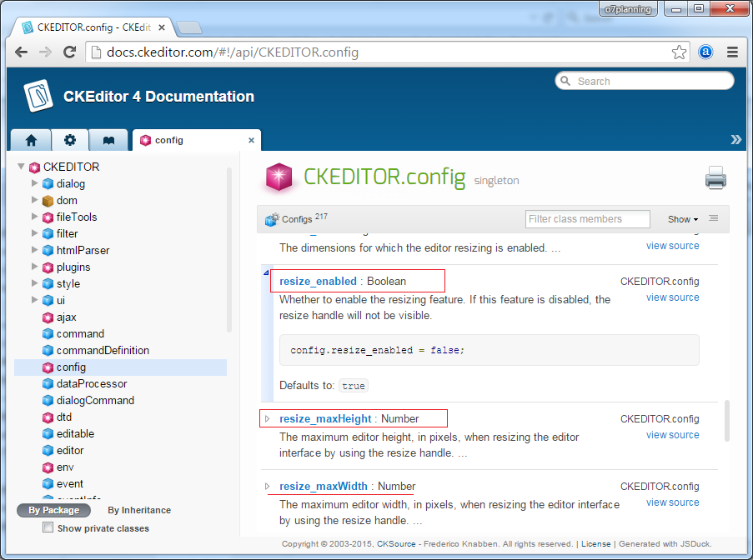The image size is (753, 560).
Task: Click the command class icon
Action: click(x=48, y=334)
